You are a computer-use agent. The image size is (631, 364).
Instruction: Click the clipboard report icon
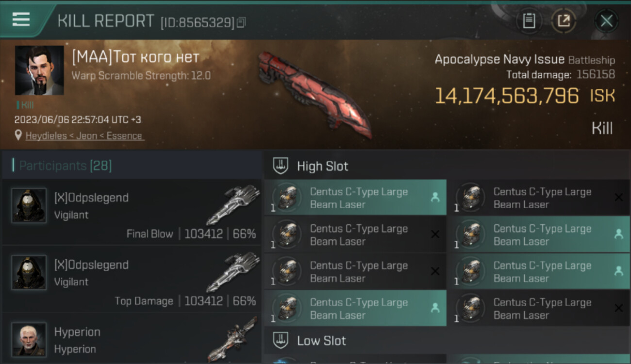529,21
